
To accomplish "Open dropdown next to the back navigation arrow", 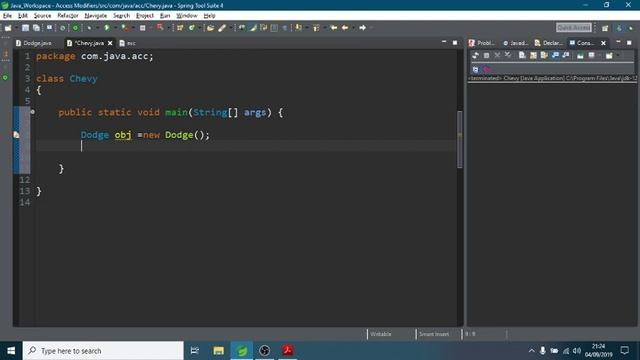I will point(353,28).
